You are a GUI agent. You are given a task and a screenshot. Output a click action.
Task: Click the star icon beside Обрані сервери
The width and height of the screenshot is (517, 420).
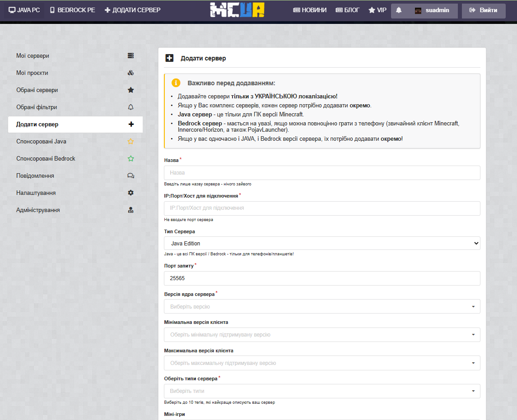pyautogui.click(x=130, y=90)
